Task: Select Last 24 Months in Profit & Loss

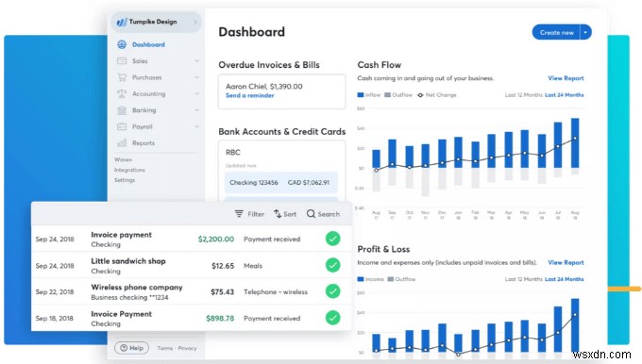Action: tap(565, 279)
